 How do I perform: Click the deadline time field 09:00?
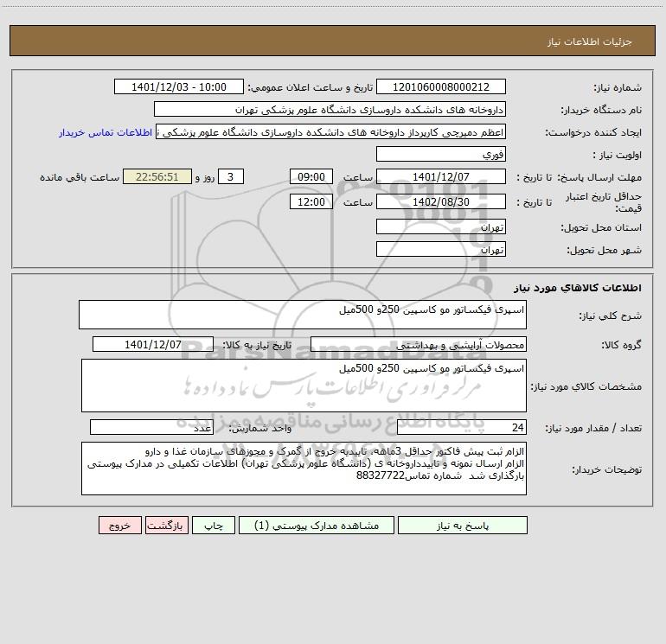311,177
